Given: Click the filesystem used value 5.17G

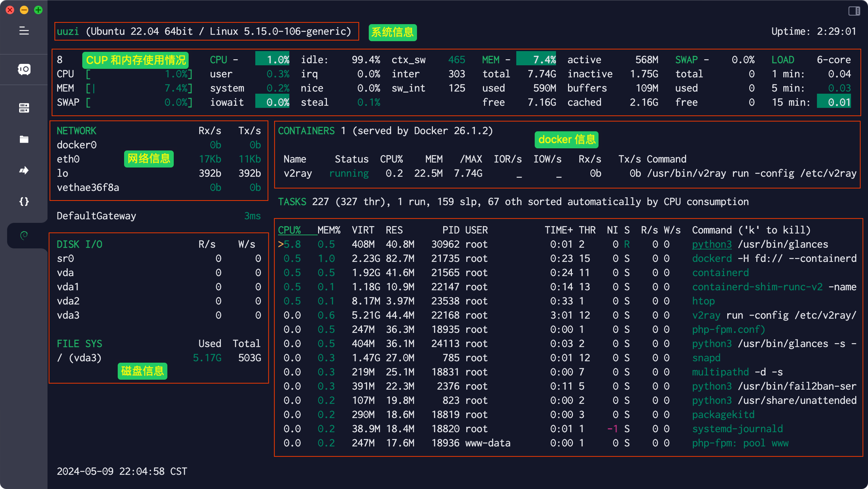Looking at the screenshot, I should (x=207, y=358).
